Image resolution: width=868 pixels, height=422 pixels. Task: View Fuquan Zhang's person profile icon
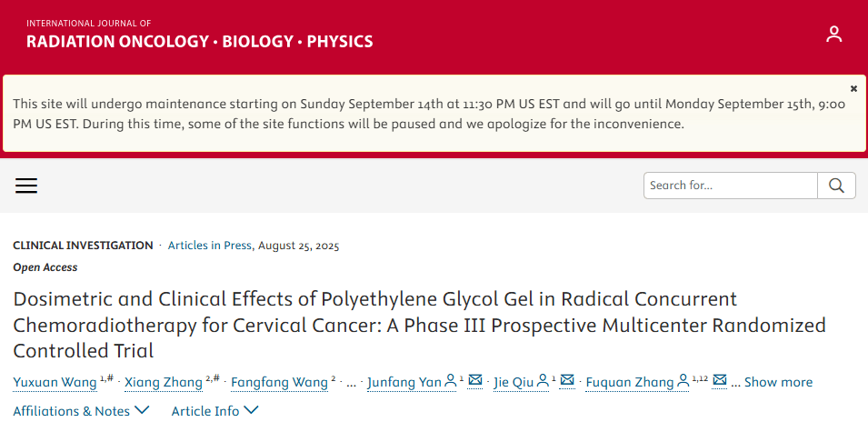(683, 381)
